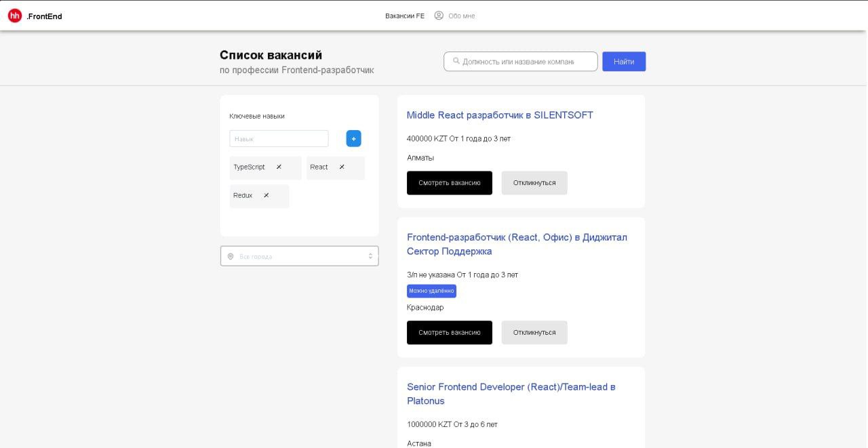Viewport: 868px width, 448px height.
Task: Click the "Можно удалённо" remote badge
Action: 431,291
